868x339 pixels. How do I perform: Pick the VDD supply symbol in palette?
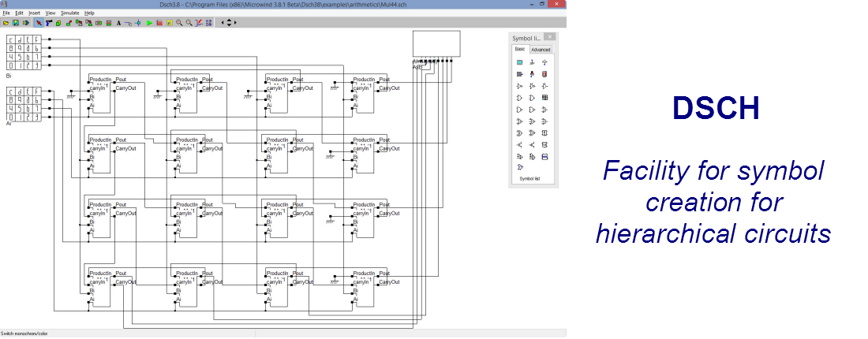[x=544, y=62]
